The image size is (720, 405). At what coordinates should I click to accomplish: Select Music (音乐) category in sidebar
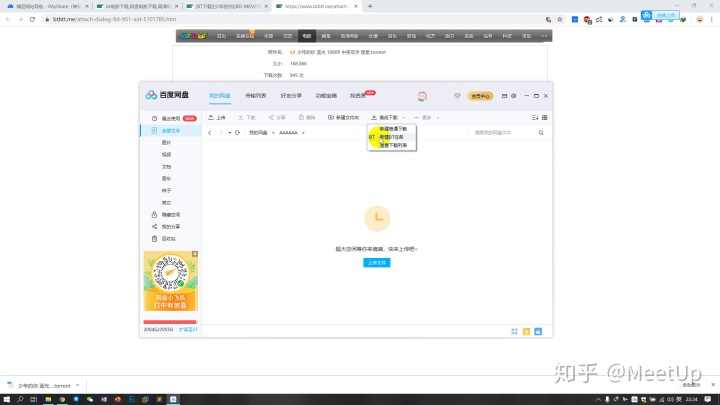(x=166, y=179)
